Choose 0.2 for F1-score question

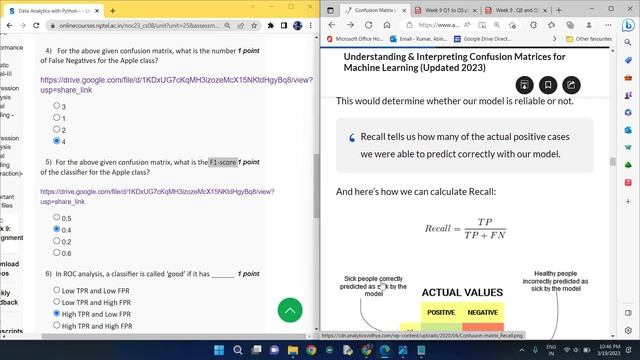tap(57, 241)
